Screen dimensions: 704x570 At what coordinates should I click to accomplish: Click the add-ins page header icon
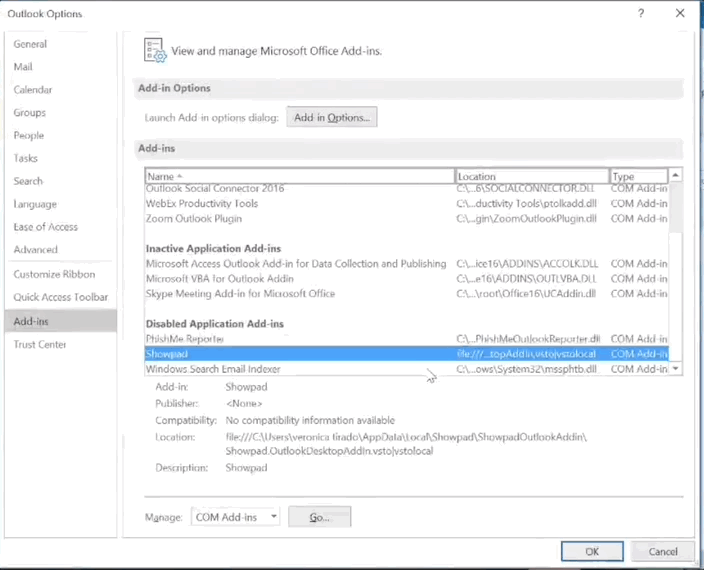coord(155,50)
